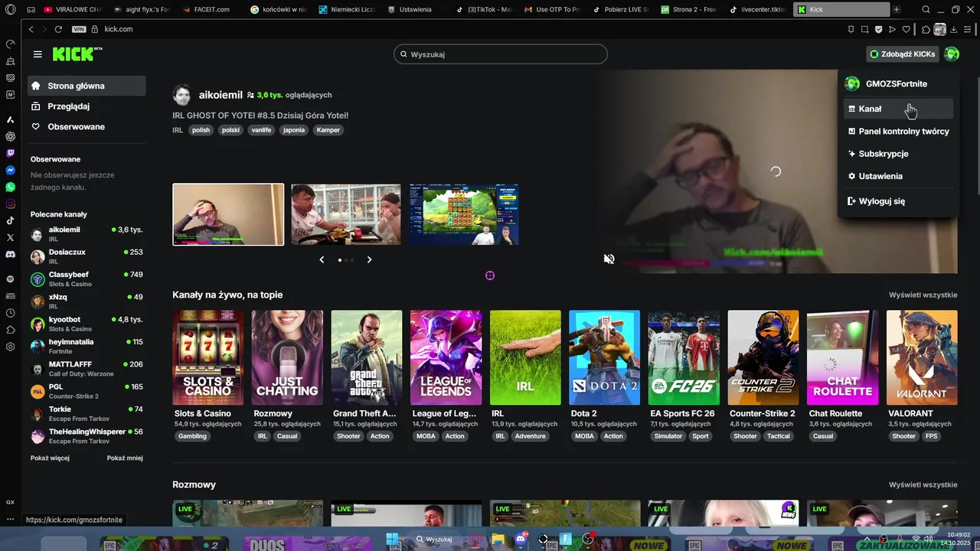Open browsing history from the sidebar
Screen dimensions: 980x551
(x=10, y=313)
